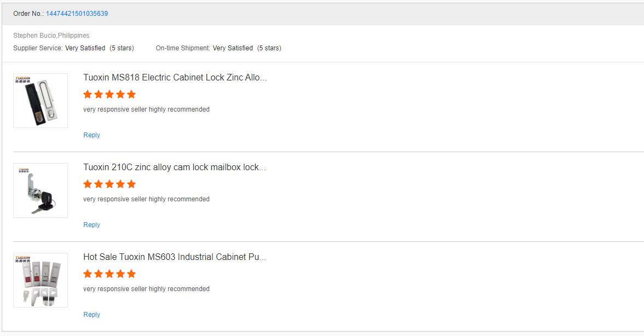Viewport: 644px width, 336px height.
Task: Reply to the MS818 Electric Cabinet Lock review
Action: 91,135
